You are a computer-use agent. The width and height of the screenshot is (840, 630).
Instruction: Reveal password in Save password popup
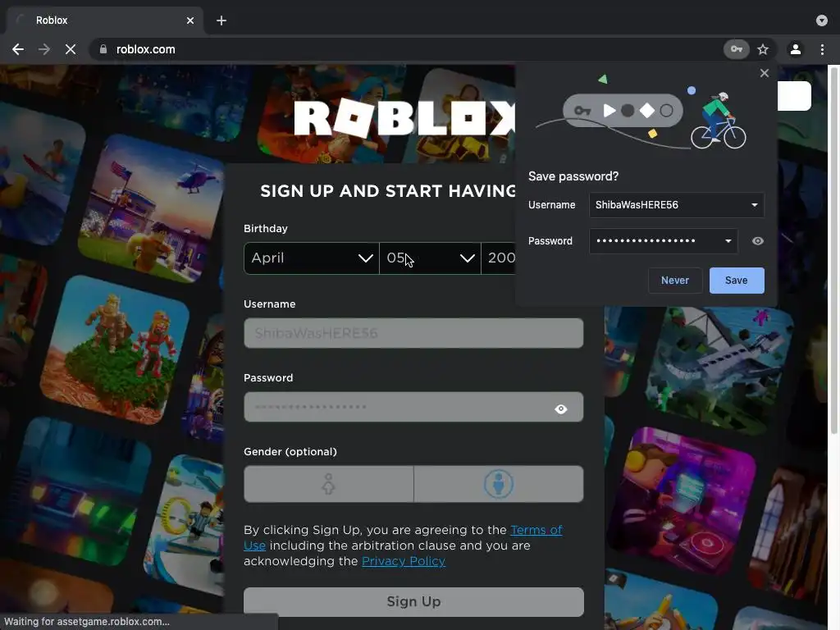click(757, 241)
